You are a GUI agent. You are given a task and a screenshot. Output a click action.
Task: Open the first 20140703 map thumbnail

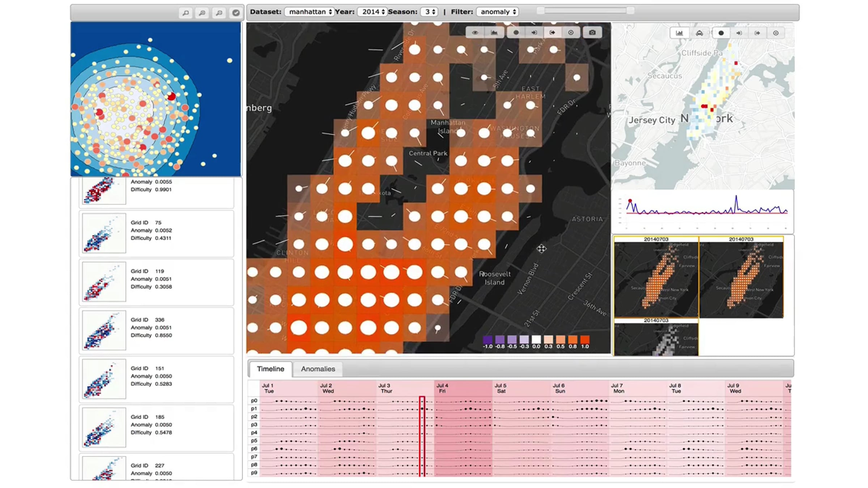click(656, 277)
